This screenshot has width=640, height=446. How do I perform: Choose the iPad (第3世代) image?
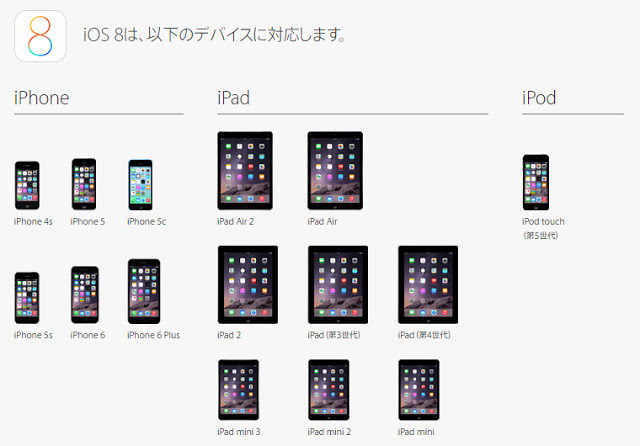pyautogui.click(x=338, y=285)
